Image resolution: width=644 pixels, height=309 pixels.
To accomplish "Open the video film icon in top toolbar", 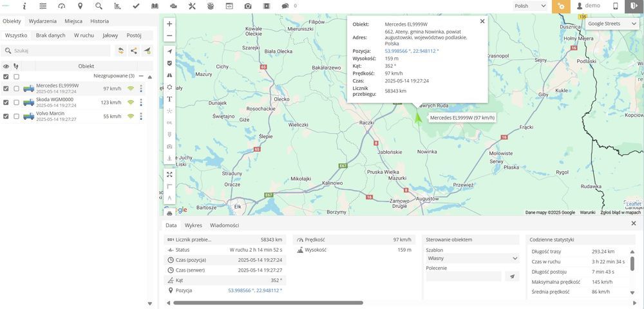I will pos(267,6).
